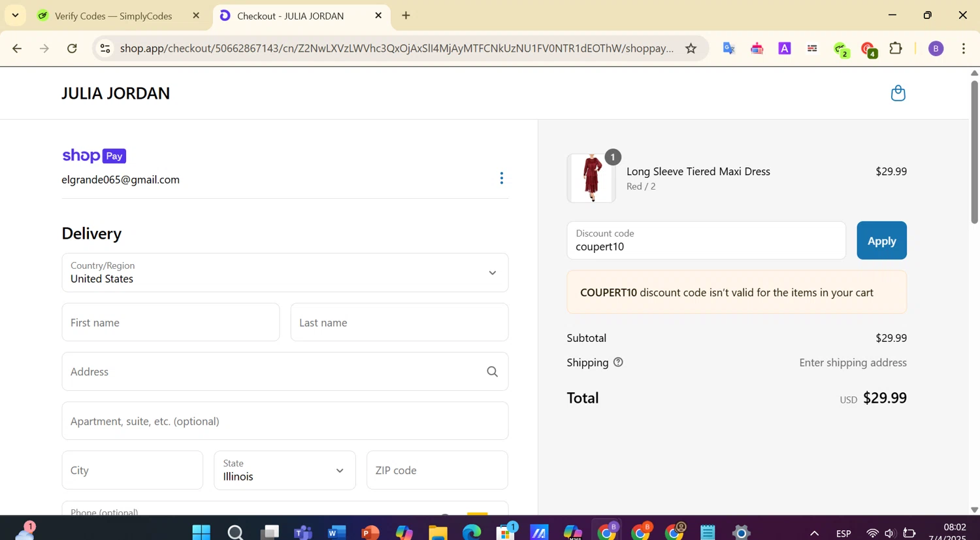980x540 pixels.
Task: Close the Verify Codes SimplyCodes tab
Action: 196,15
